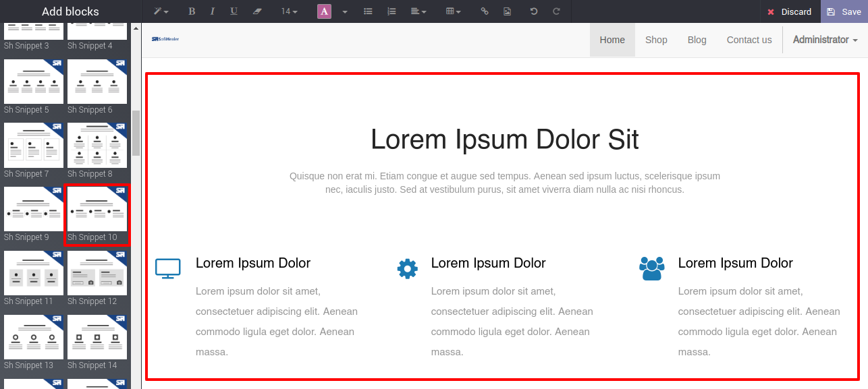Viewport: 868px width, 389px height.
Task: Click the blocks panel scrollbar thumb
Action: (136, 133)
